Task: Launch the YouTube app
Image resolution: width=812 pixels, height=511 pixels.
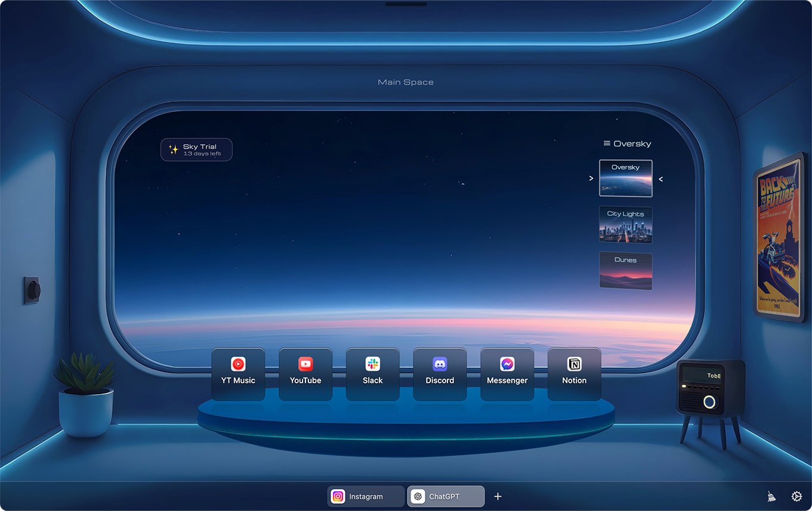Action: point(305,374)
